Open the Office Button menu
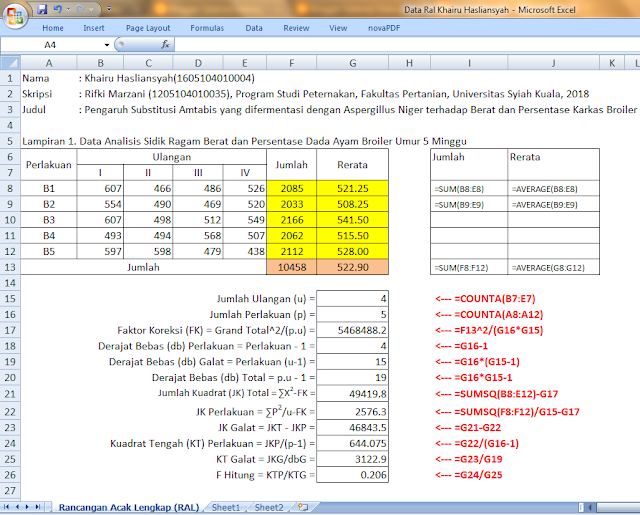Screen dimensions: 640x515 click(15, 16)
